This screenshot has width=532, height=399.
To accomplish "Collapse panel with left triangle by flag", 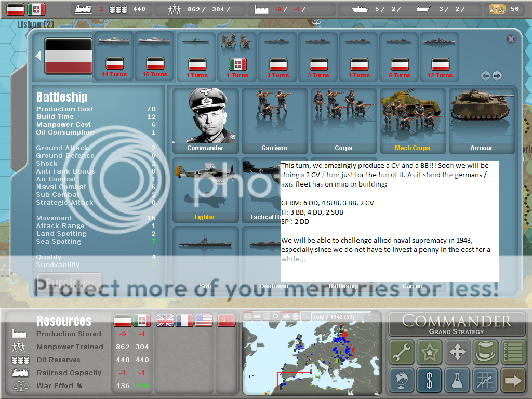I will 38,56.
